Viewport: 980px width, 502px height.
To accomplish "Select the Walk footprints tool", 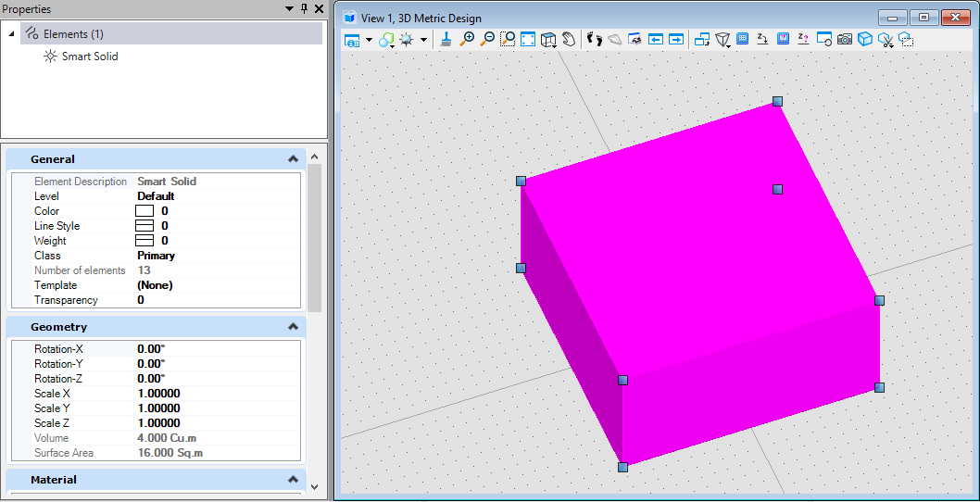I will click(595, 40).
